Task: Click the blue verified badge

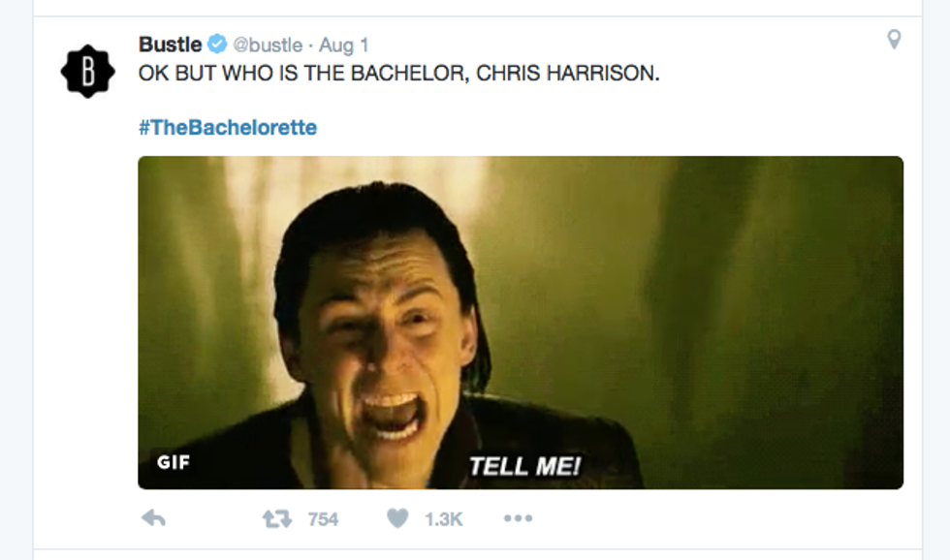Action: (217, 45)
